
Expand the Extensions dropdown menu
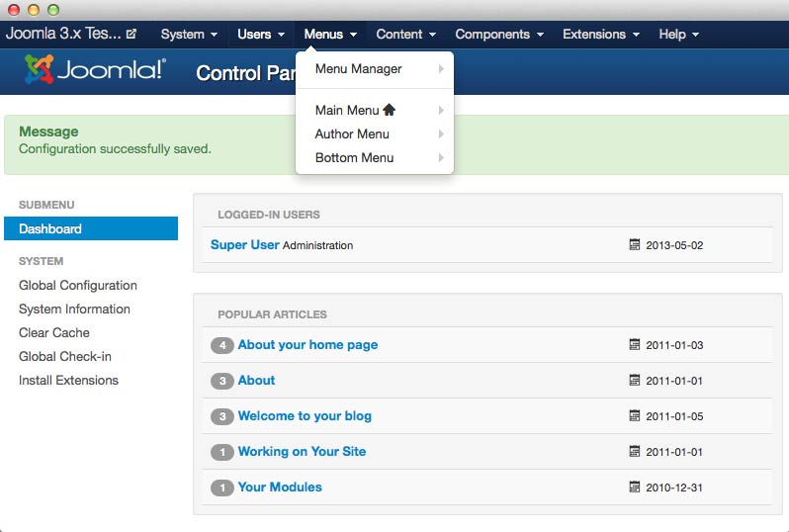coord(601,35)
